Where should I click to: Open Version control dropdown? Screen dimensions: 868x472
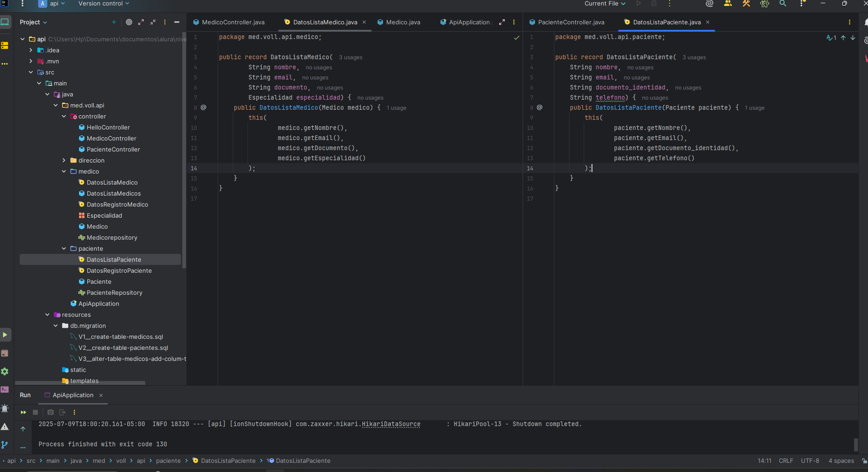tap(104, 4)
